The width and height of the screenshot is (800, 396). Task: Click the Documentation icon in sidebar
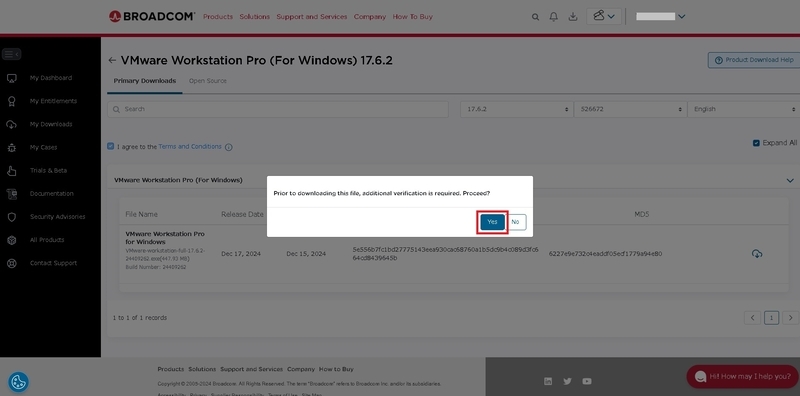point(12,194)
